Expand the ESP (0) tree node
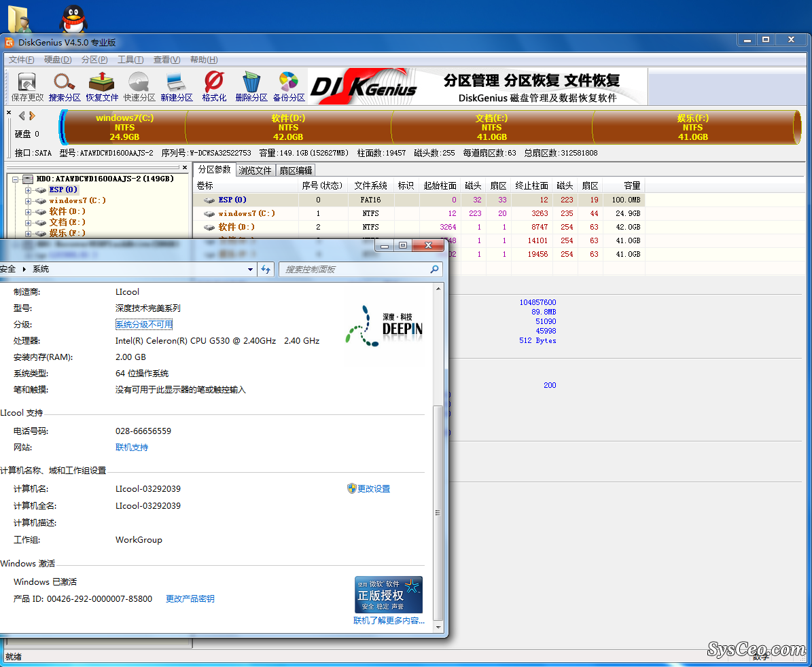The width and height of the screenshot is (812, 667). (x=28, y=190)
